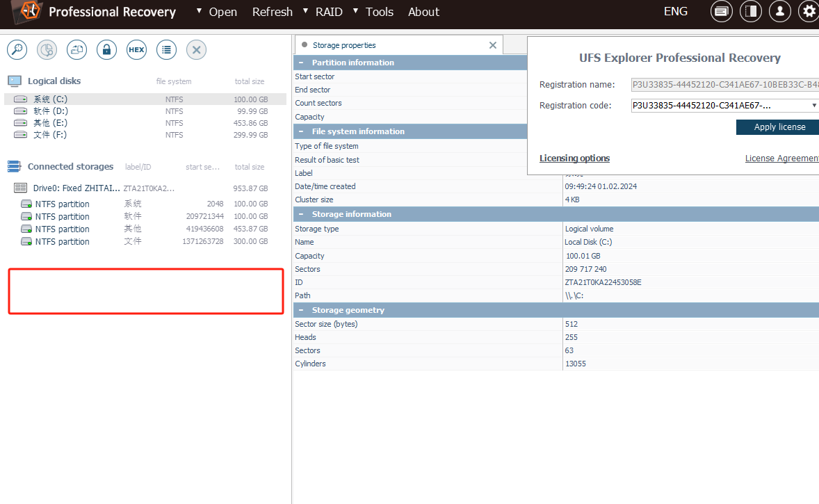Image resolution: width=819 pixels, height=504 pixels.
Task: Click the padlock decrypt storage icon
Action: pyautogui.click(x=106, y=49)
